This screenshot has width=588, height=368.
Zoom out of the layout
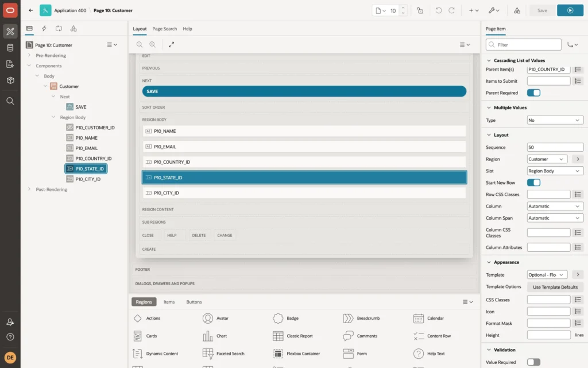(140, 44)
